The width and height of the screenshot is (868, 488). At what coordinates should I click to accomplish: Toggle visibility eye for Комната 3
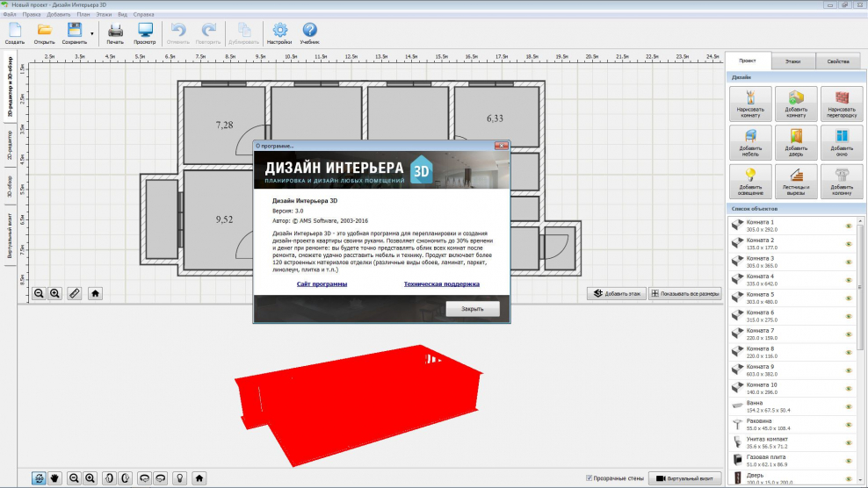(849, 262)
